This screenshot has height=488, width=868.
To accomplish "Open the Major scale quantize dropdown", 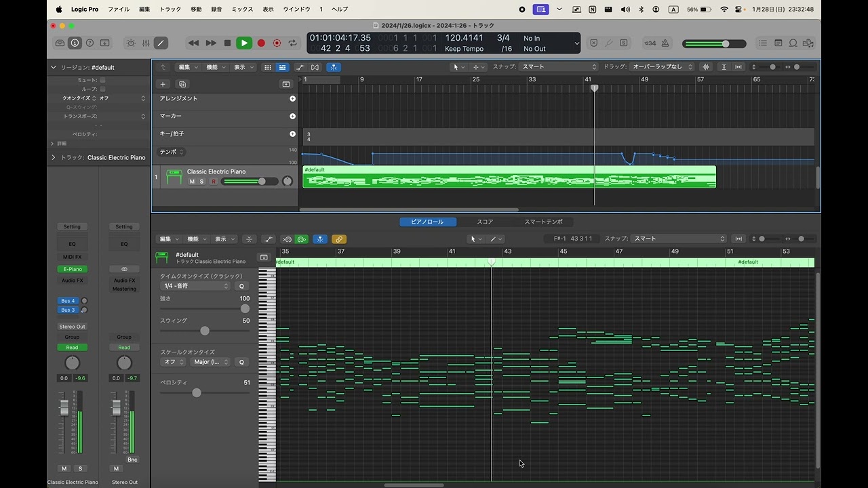I will click(x=212, y=362).
